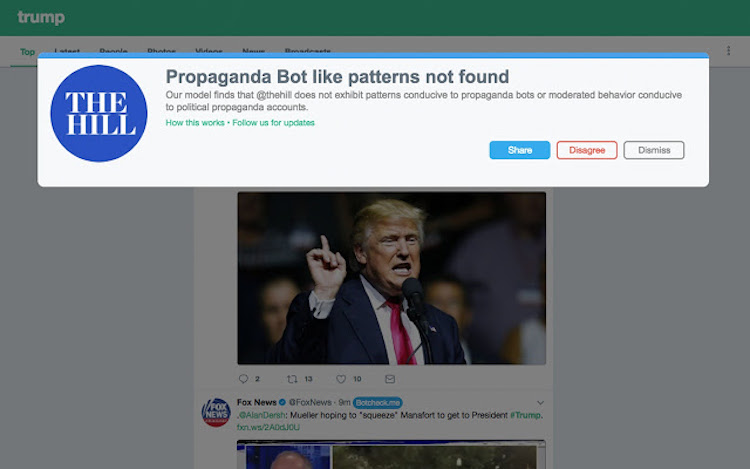Click the Fox News avatar
This screenshot has height=469, width=750.
(216, 411)
